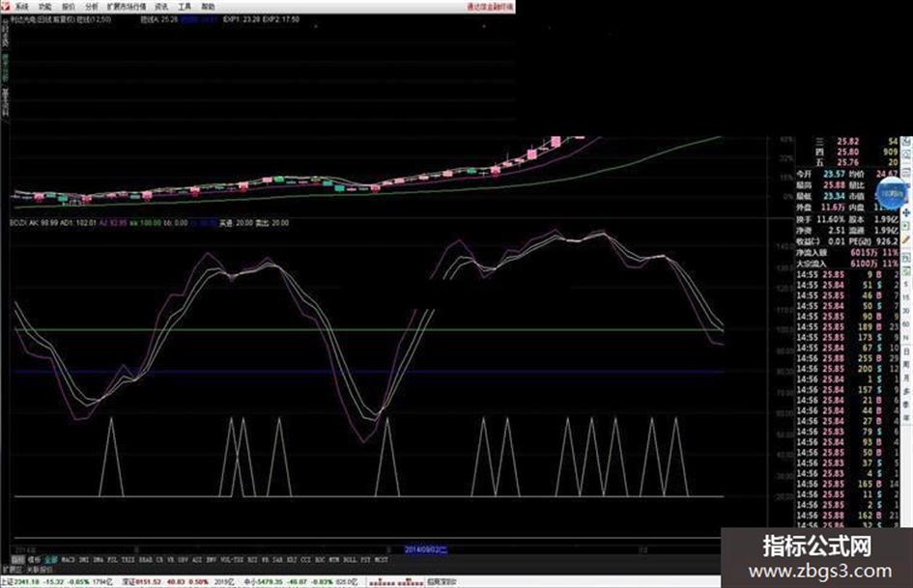This screenshot has height=588, width=913.
Task: Switch indicator to ASI
Action: pyautogui.click(x=197, y=559)
